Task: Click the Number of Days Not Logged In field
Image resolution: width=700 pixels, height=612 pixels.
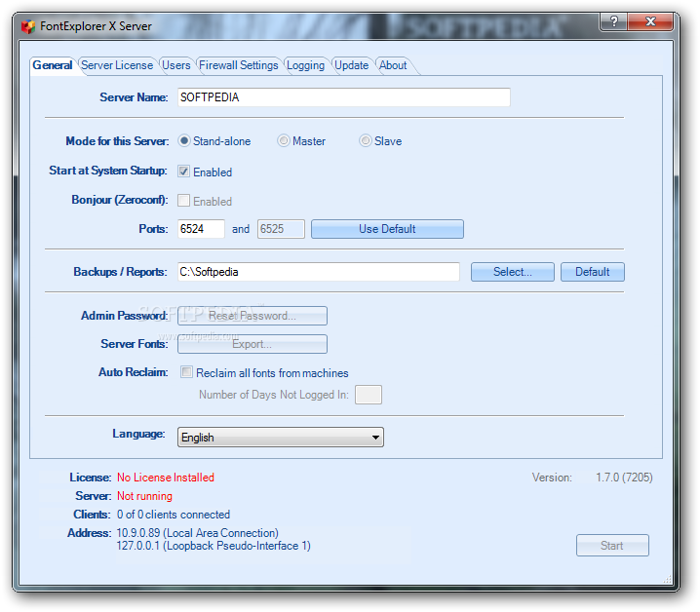Action: pyautogui.click(x=369, y=395)
